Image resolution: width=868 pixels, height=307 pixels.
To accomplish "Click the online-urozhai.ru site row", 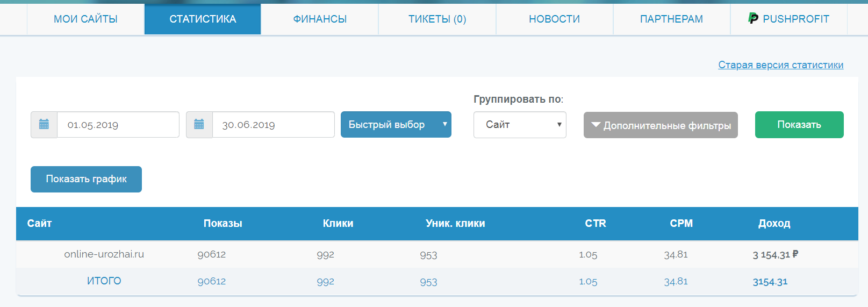I will [x=104, y=254].
